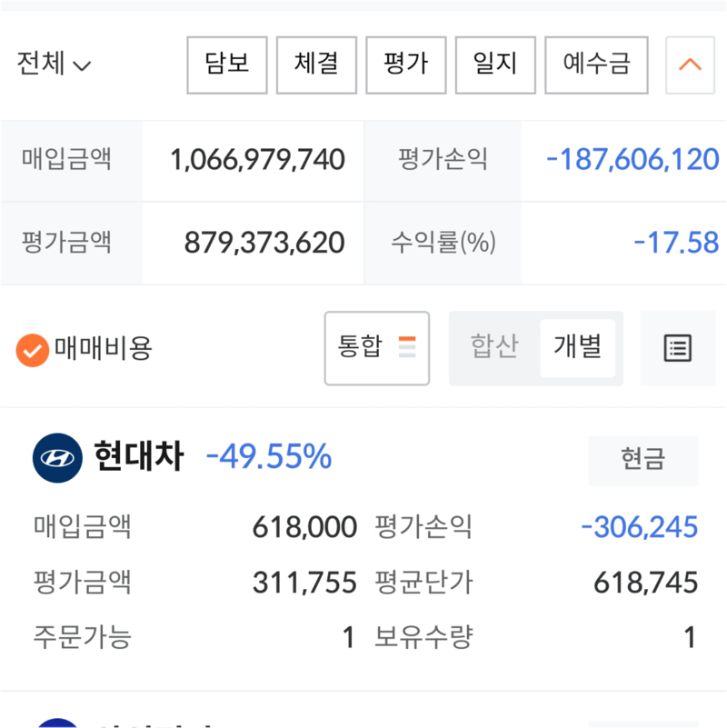Screen dimensions: 727x728
Task: Click the Hyundai logo icon
Action: pos(57,458)
